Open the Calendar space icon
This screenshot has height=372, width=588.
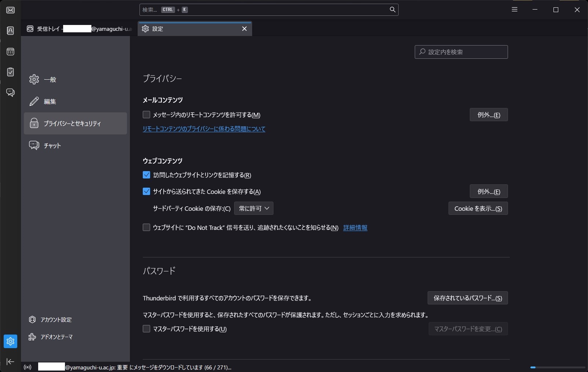[10, 51]
